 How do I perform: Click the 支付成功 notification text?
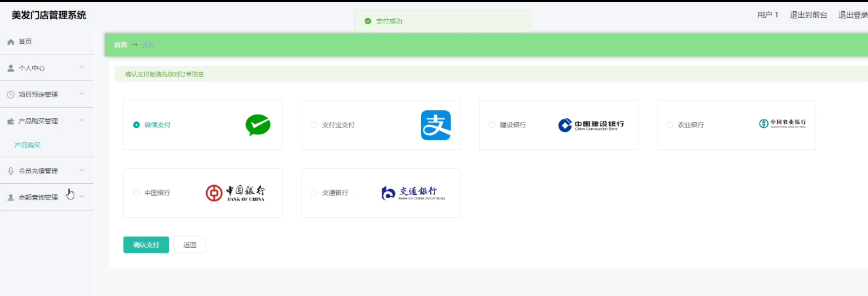point(389,21)
